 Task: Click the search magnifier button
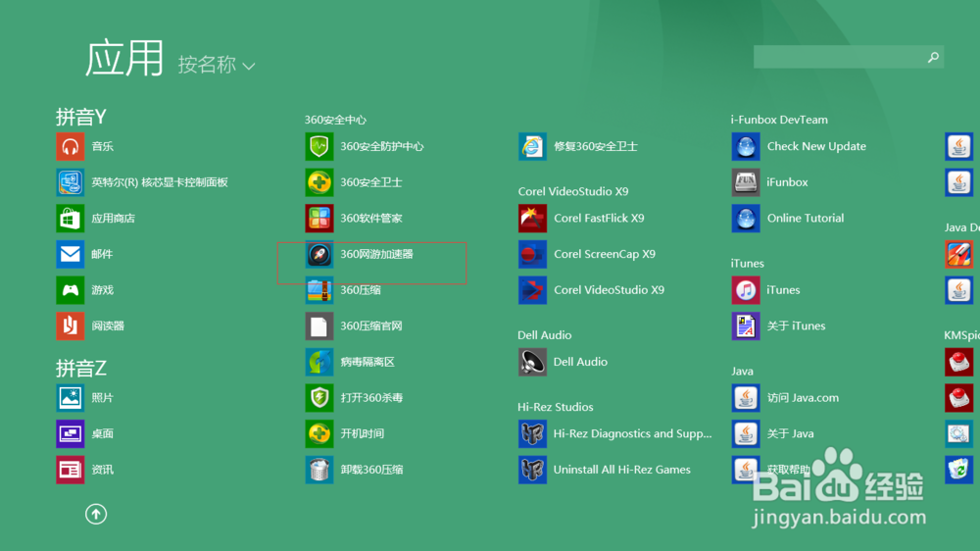(x=933, y=57)
